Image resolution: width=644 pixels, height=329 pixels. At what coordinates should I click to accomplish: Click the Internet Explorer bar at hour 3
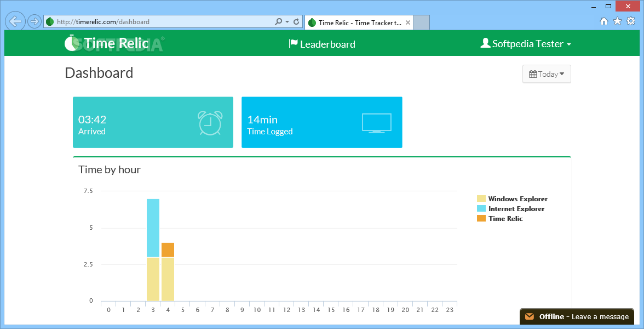tap(153, 228)
